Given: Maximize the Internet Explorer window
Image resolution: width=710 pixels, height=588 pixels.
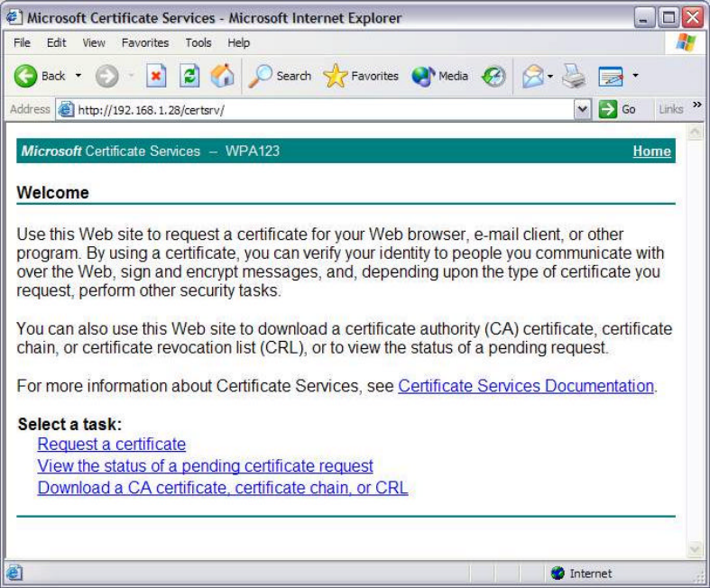Looking at the screenshot, I should click(669, 18).
